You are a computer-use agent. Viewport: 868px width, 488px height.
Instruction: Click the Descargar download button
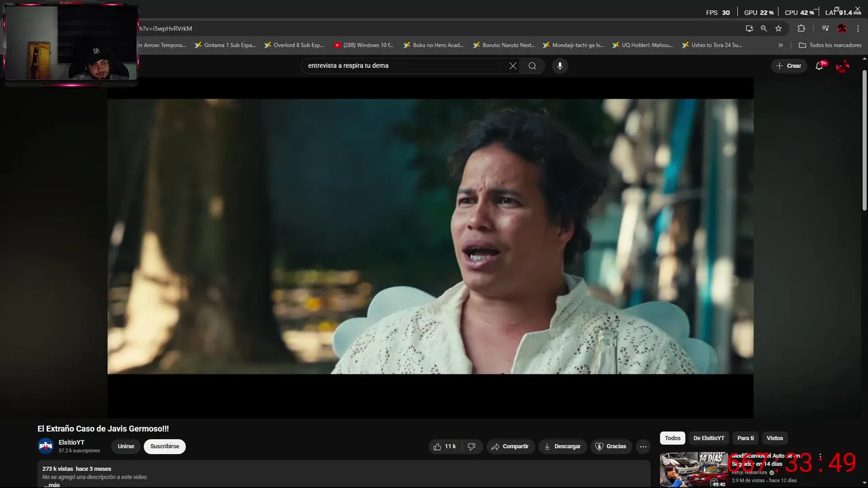(563, 447)
